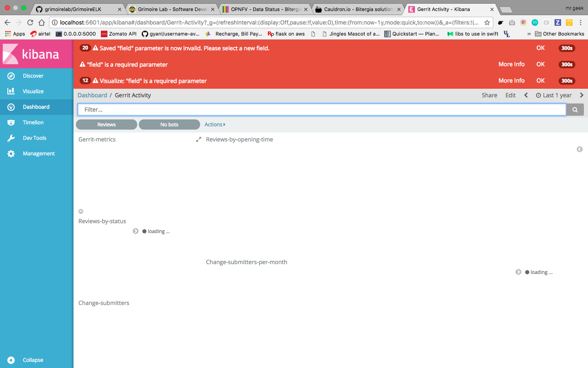
Task: Switch to OPNFV Data Status tab
Action: 265,9
